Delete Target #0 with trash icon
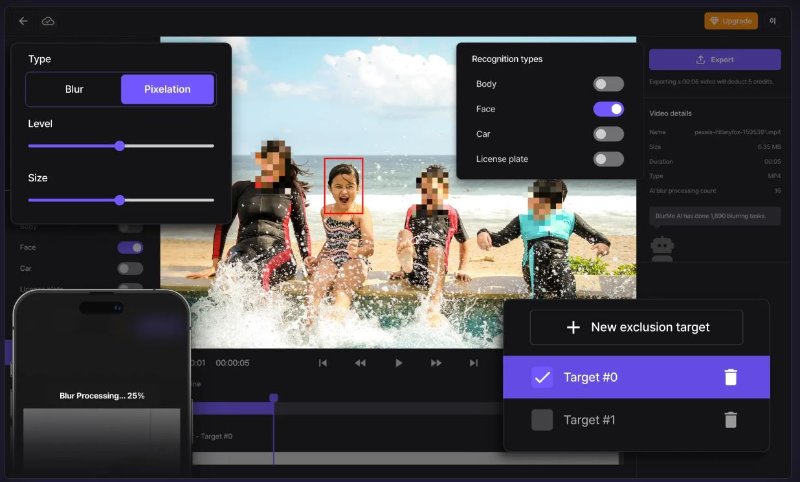Viewport: 800px width, 482px height. tap(731, 377)
